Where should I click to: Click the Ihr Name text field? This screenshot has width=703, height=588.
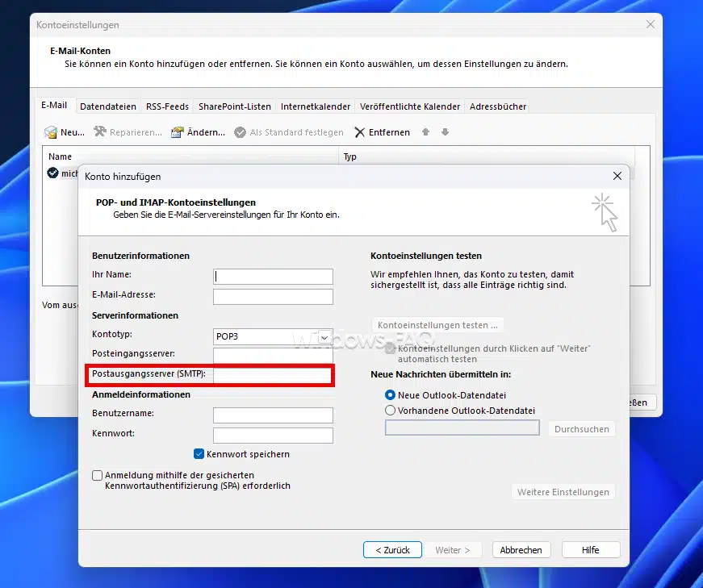click(273, 276)
